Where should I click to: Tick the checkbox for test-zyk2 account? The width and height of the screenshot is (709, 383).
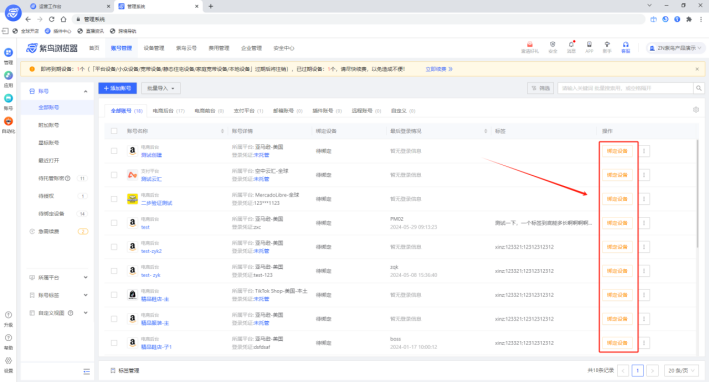tap(114, 247)
